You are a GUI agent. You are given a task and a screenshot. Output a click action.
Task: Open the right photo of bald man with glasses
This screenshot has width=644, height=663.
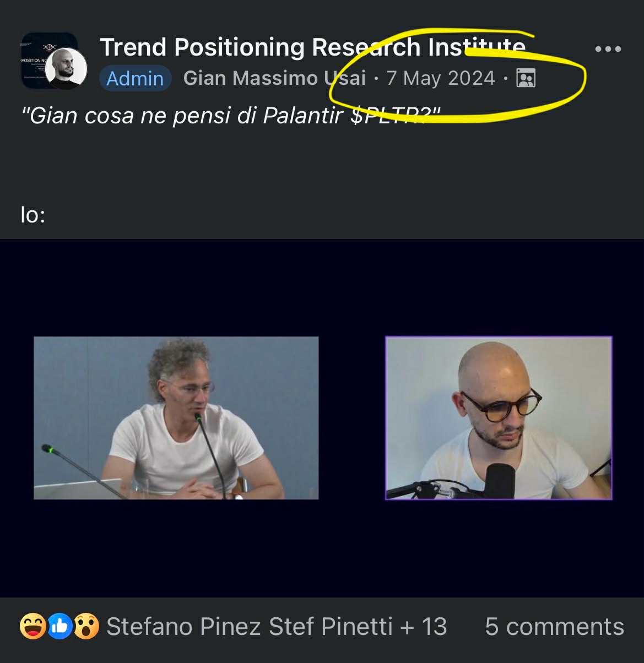(x=499, y=418)
